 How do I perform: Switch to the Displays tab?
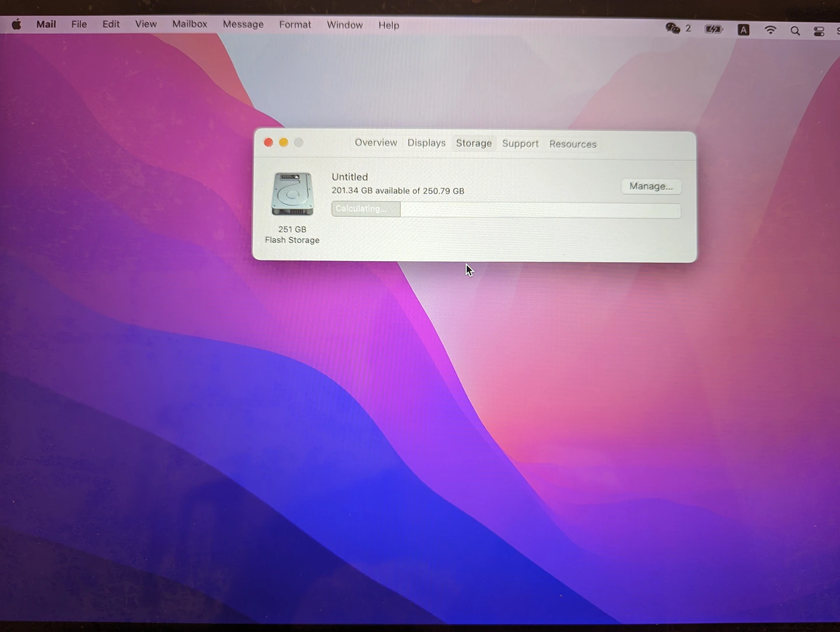426,143
